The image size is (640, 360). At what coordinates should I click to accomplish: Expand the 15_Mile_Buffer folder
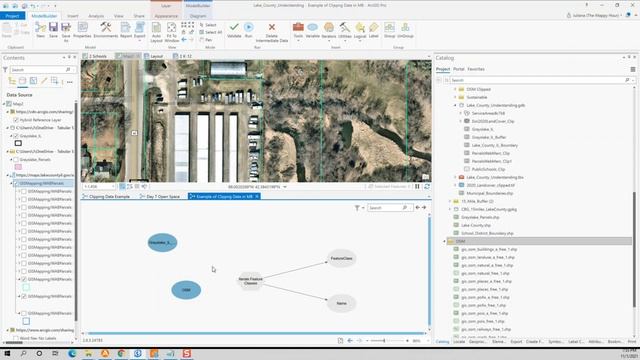(450, 201)
